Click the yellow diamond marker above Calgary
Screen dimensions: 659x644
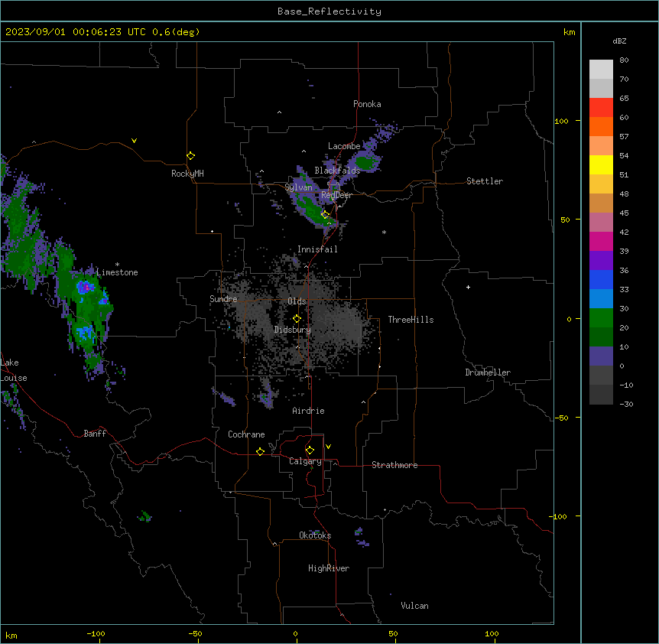(310, 450)
